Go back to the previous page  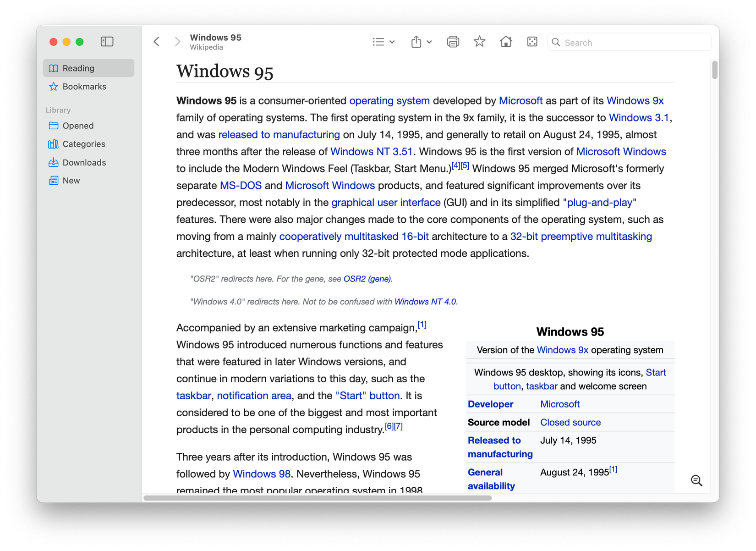click(x=157, y=42)
